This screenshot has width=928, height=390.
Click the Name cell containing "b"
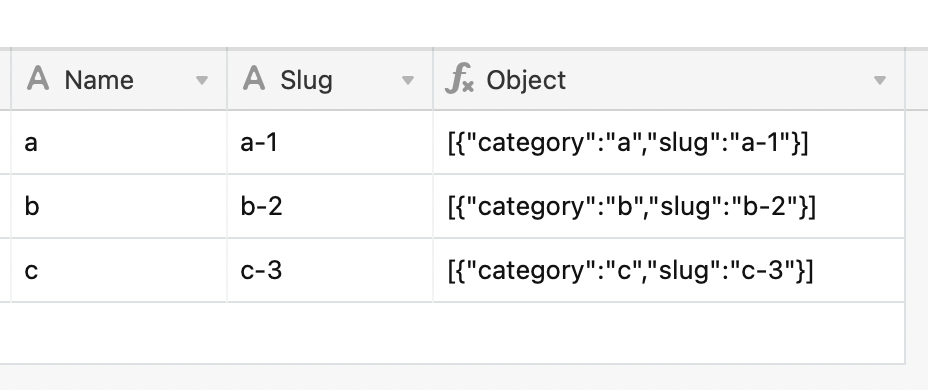tap(119, 207)
